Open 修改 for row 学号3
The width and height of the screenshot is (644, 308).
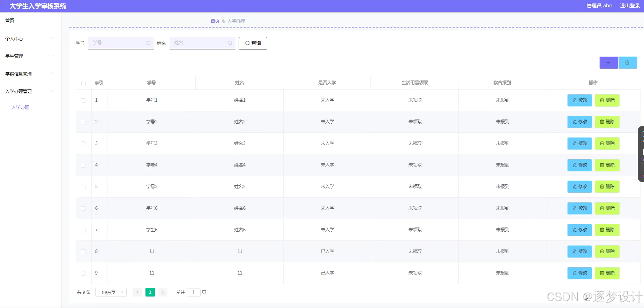pyautogui.click(x=579, y=144)
